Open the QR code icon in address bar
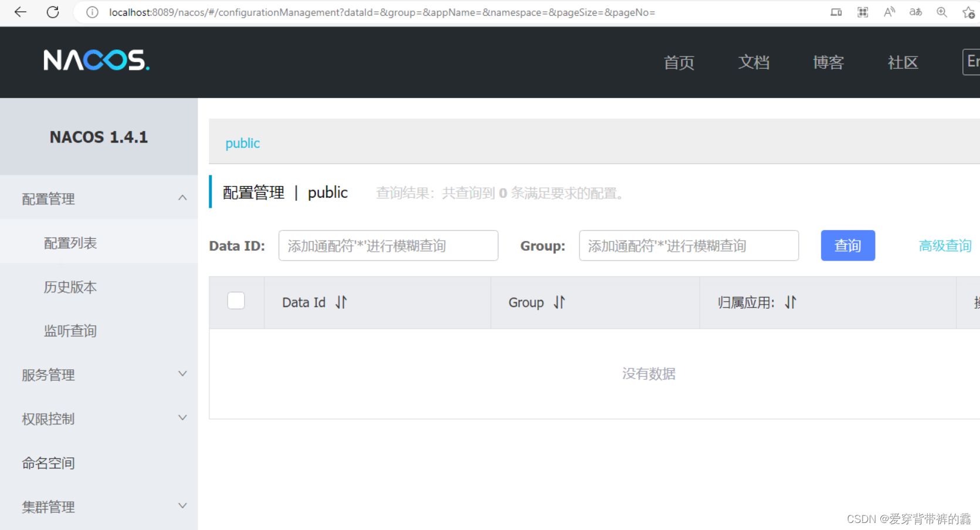980x530 pixels. pyautogui.click(x=863, y=12)
